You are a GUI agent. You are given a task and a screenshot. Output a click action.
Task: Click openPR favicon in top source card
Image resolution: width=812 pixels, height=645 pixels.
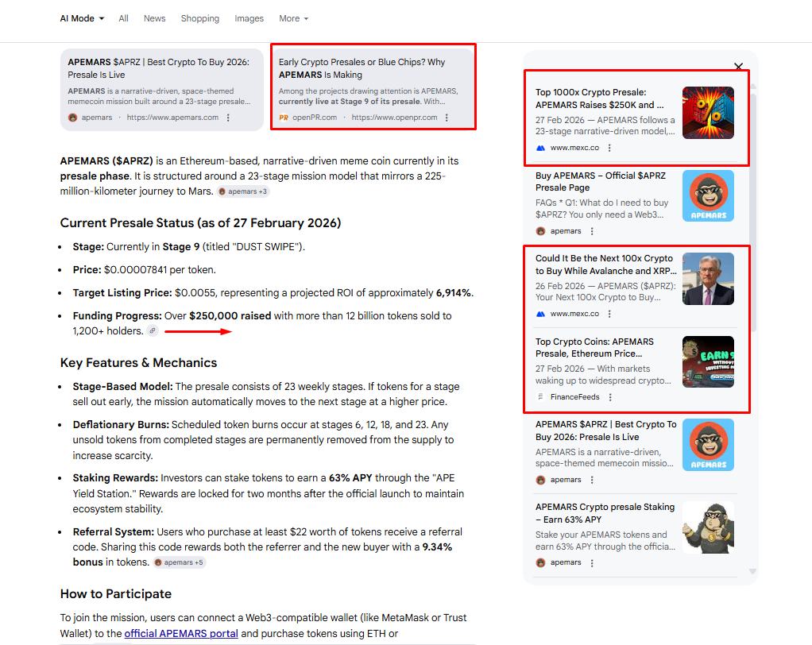tap(284, 118)
